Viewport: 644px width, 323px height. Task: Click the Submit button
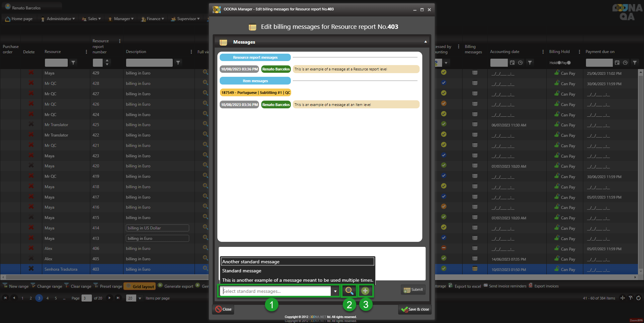click(x=413, y=290)
